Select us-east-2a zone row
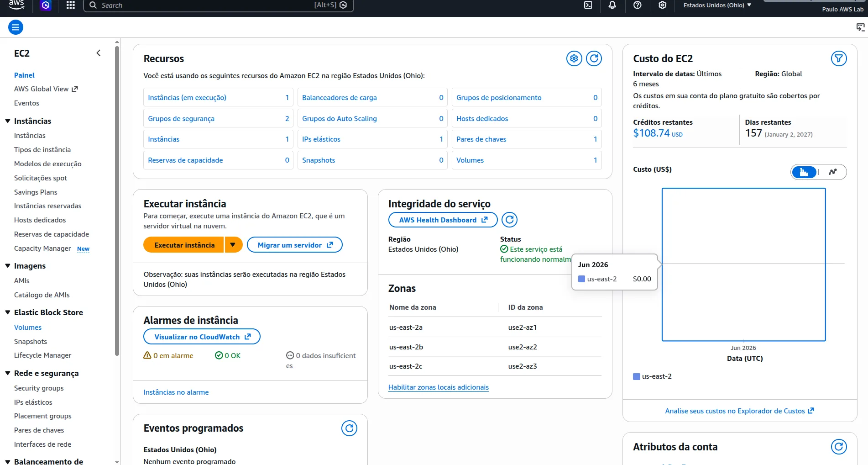The image size is (868, 465). pyautogui.click(x=495, y=327)
